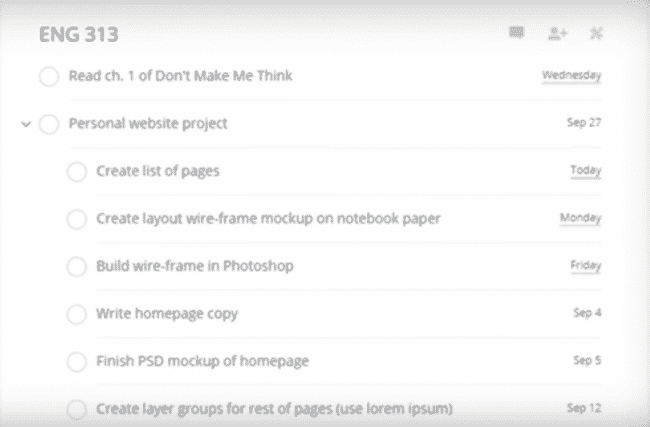Open the project actions tools icon
Viewport: 650px width, 427px height.
596,33
